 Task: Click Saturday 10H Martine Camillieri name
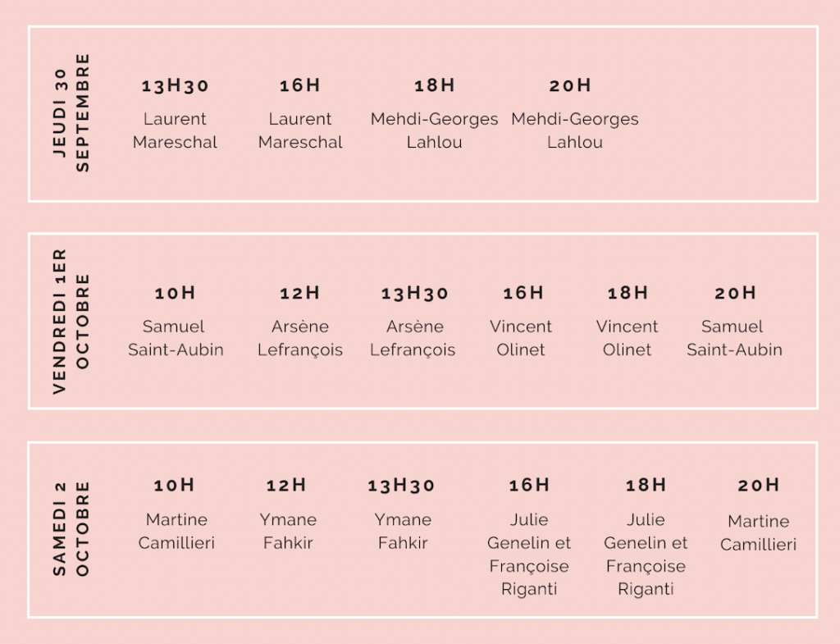[176, 531]
